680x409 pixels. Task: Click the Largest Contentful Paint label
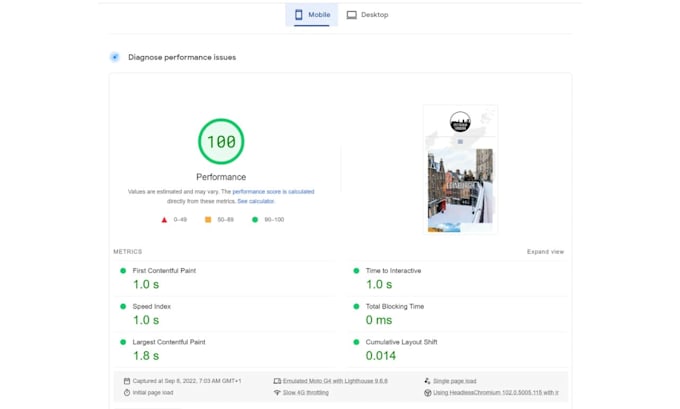point(169,342)
